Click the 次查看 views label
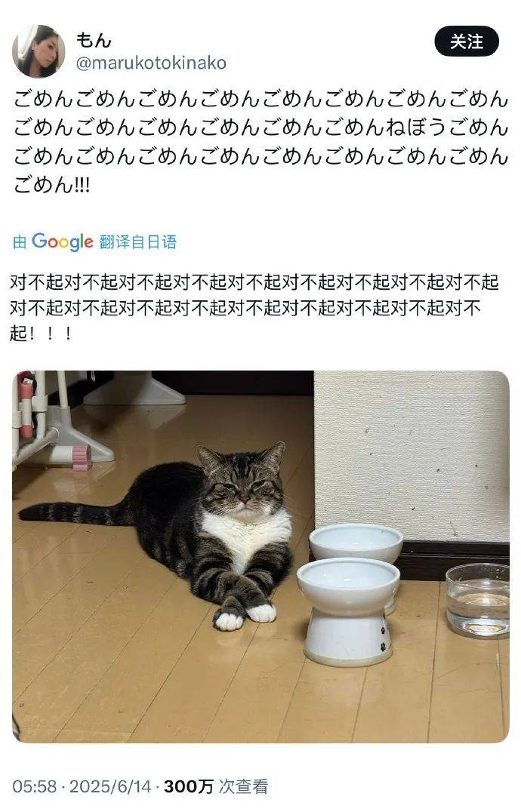 243,786
